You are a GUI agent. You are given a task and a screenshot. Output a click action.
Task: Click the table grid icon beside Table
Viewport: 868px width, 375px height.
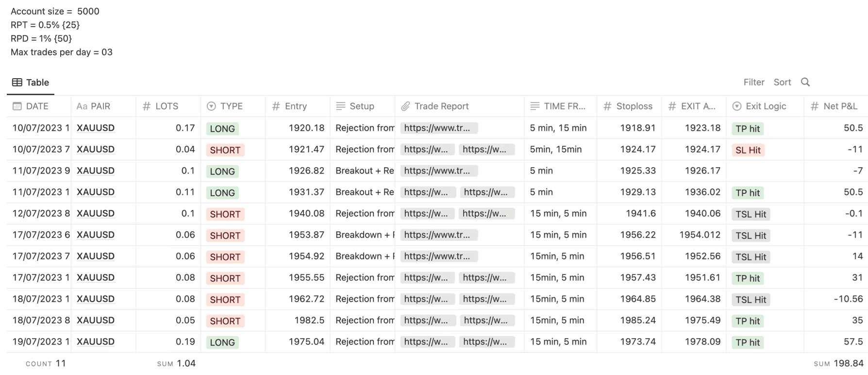point(17,83)
